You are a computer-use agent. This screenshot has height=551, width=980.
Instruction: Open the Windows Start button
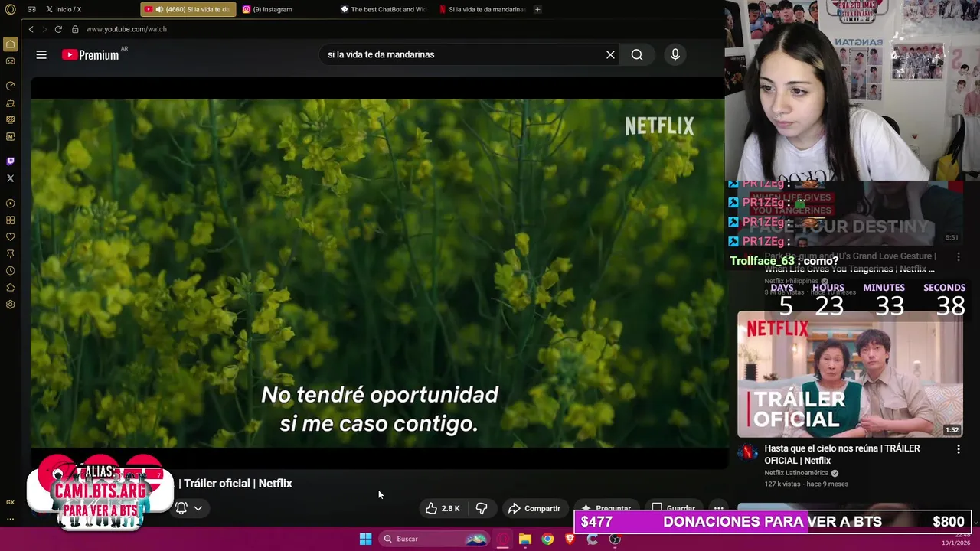pos(365,539)
